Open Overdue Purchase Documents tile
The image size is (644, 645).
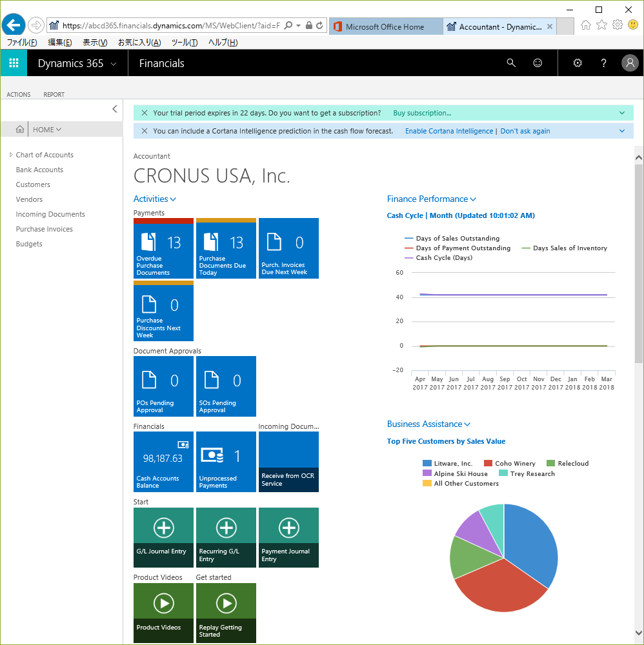pos(163,248)
